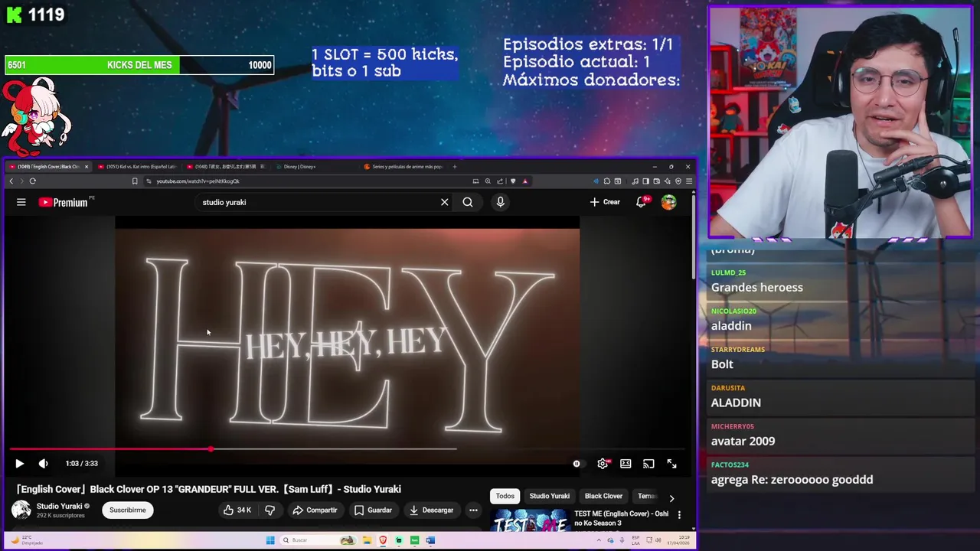
Task: Open the Crear video menu
Action: coord(605,202)
